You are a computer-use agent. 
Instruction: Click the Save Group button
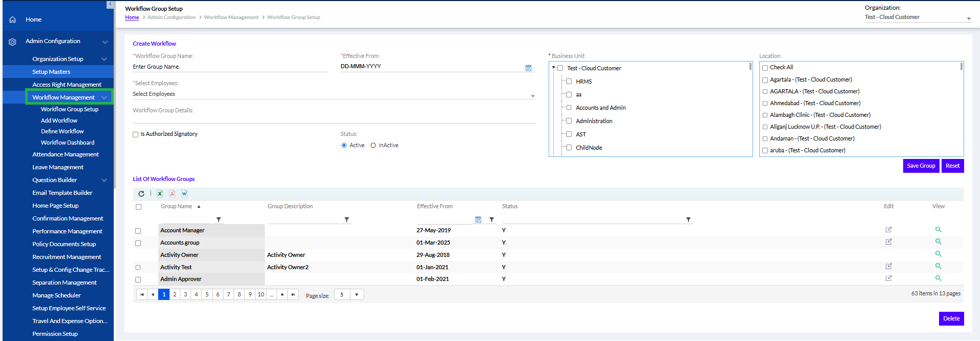click(921, 166)
